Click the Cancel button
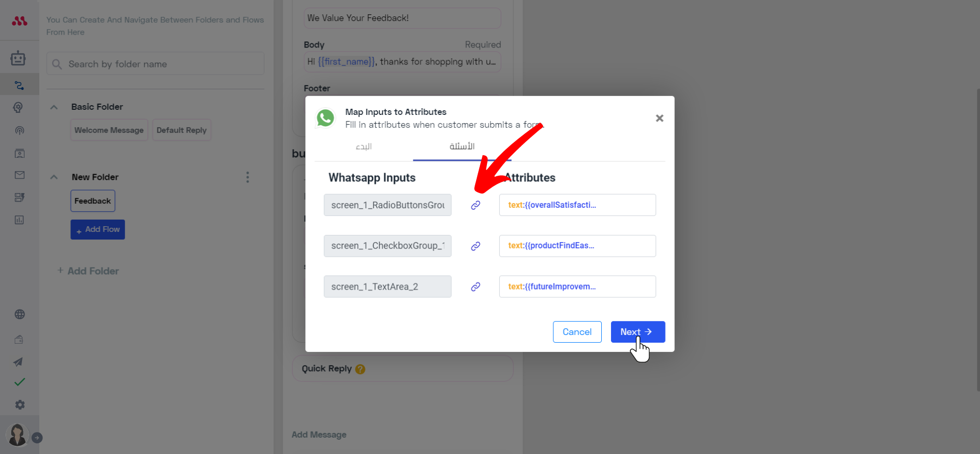This screenshot has height=454, width=980. [x=577, y=332]
